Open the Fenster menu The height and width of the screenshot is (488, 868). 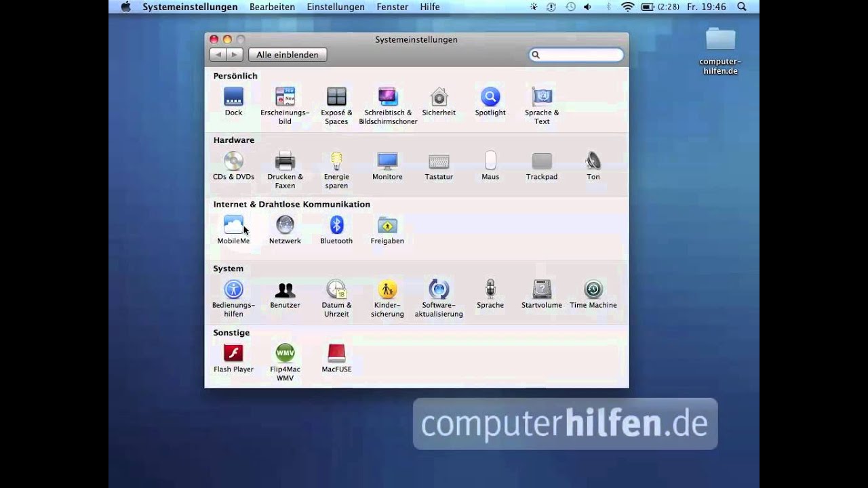393,7
